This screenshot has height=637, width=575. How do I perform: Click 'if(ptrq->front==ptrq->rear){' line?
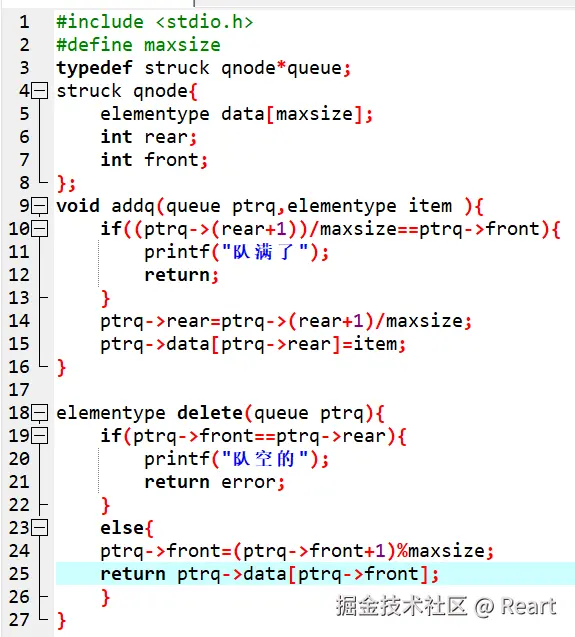253,436
